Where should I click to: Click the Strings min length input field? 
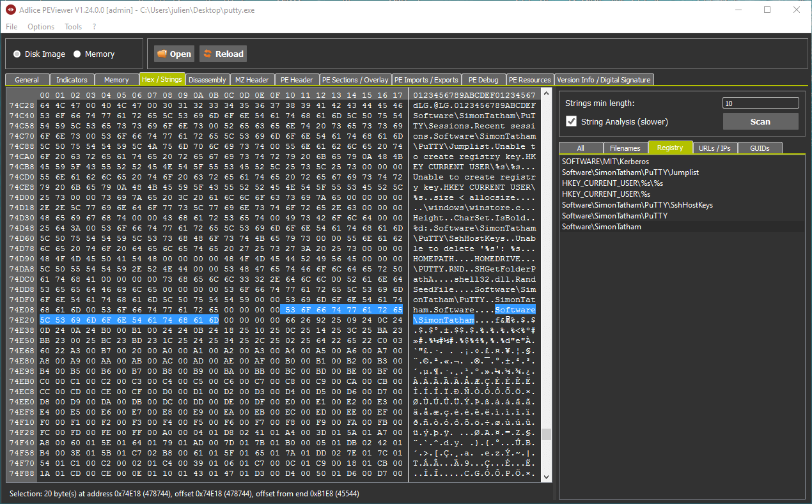click(x=760, y=103)
